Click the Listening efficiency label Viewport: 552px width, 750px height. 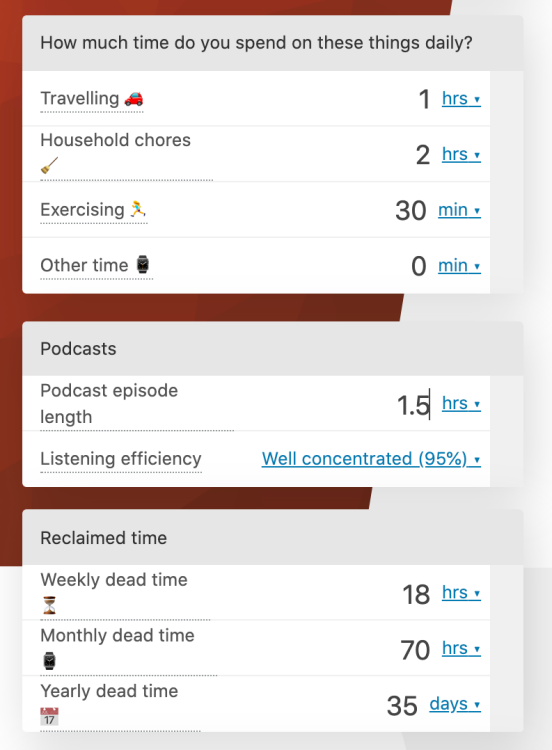[x=121, y=459]
